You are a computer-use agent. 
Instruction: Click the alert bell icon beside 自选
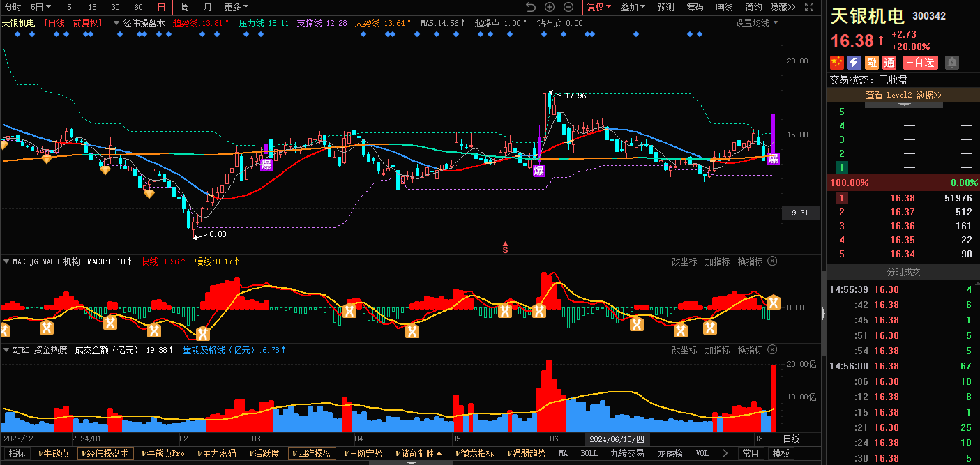951,63
